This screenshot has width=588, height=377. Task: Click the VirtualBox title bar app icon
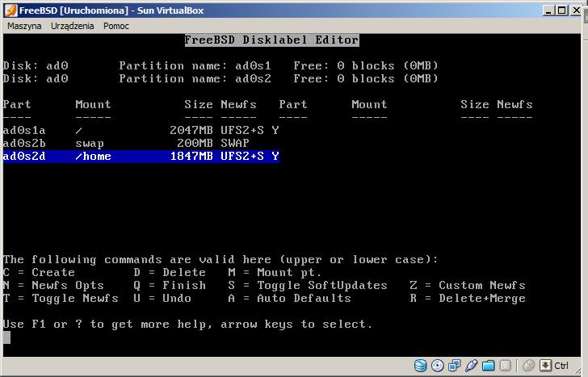[10, 10]
